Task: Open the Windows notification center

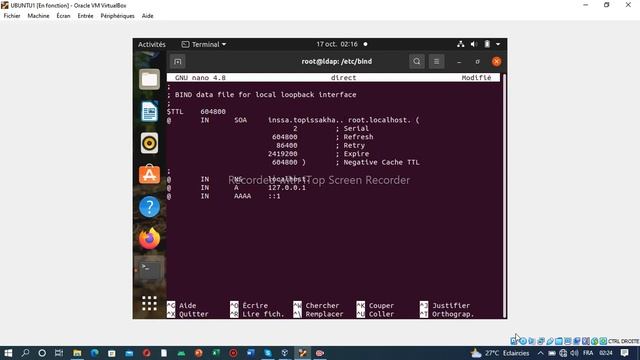Action: (624, 353)
